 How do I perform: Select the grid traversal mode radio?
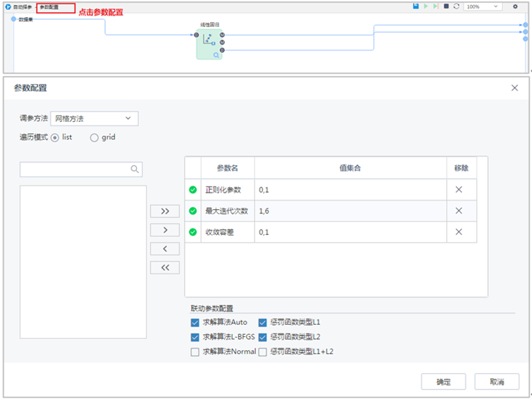click(94, 138)
